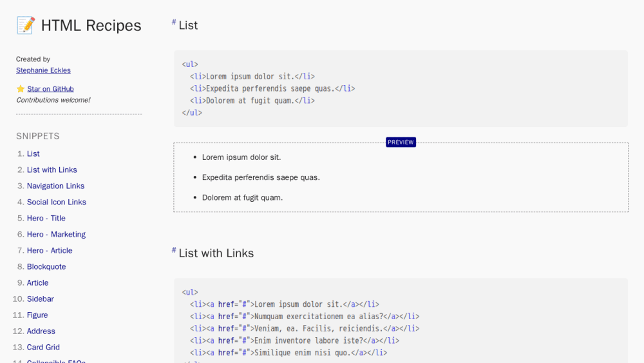Screen dimensions: 644x363
Task: Go to Article snippet
Action: pyautogui.click(x=38, y=283)
